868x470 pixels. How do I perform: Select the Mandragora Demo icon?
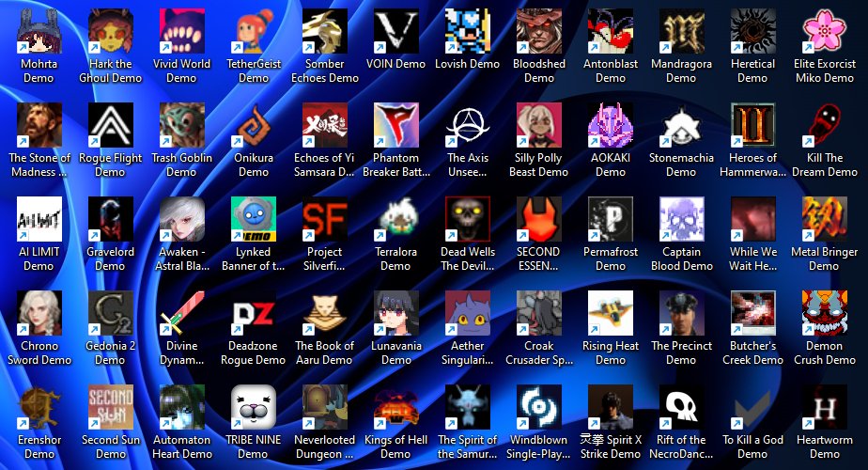681,31
